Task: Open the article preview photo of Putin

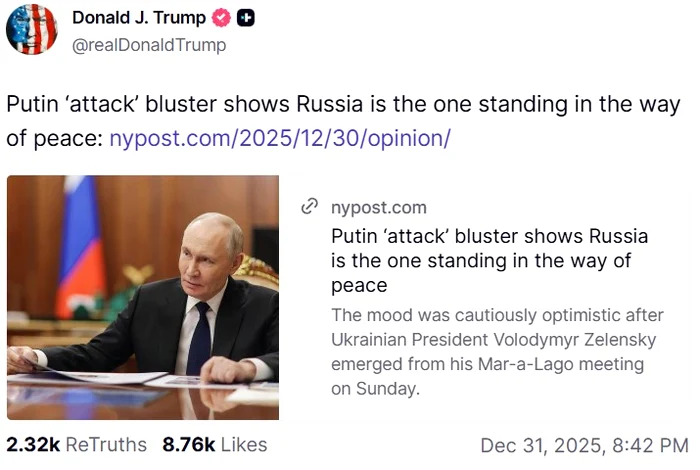Action: click(x=143, y=297)
